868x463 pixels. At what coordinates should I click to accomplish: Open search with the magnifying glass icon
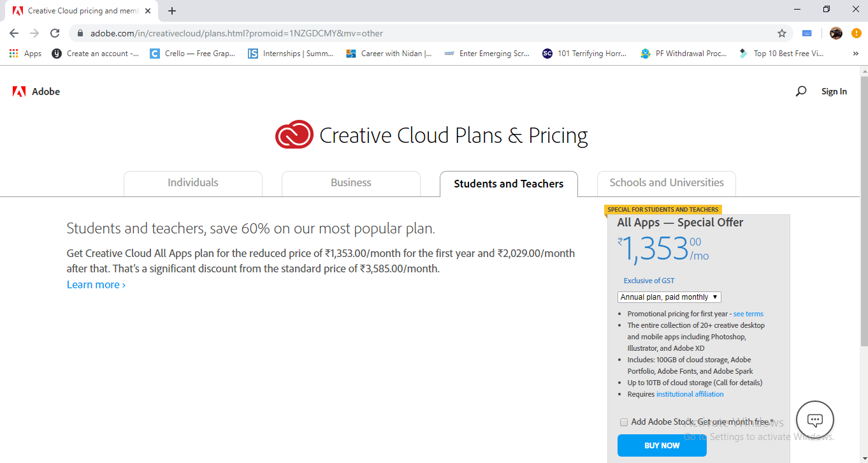pyautogui.click(x=800, y=91)
